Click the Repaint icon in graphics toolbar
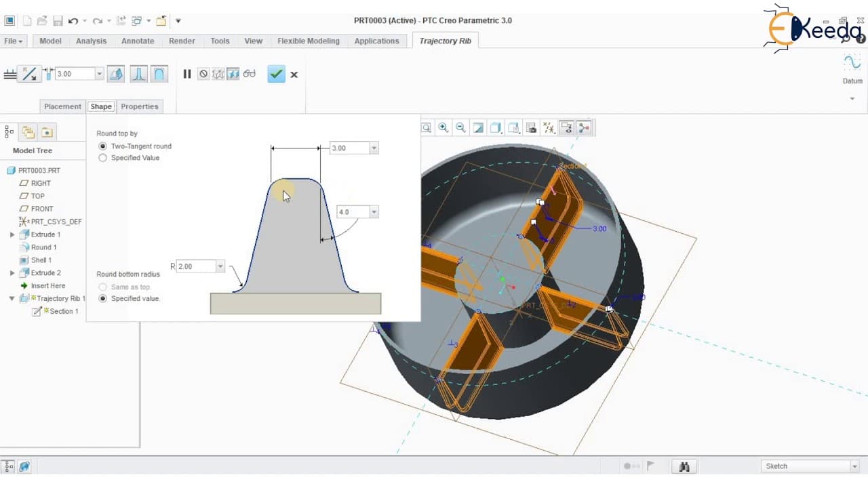 click(x=479, y=127)
